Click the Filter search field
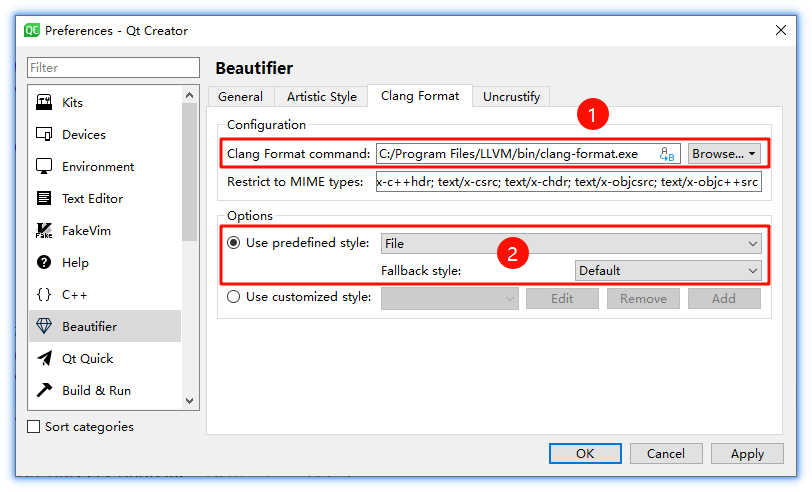 pyautogui.click(x=113, y=68)
